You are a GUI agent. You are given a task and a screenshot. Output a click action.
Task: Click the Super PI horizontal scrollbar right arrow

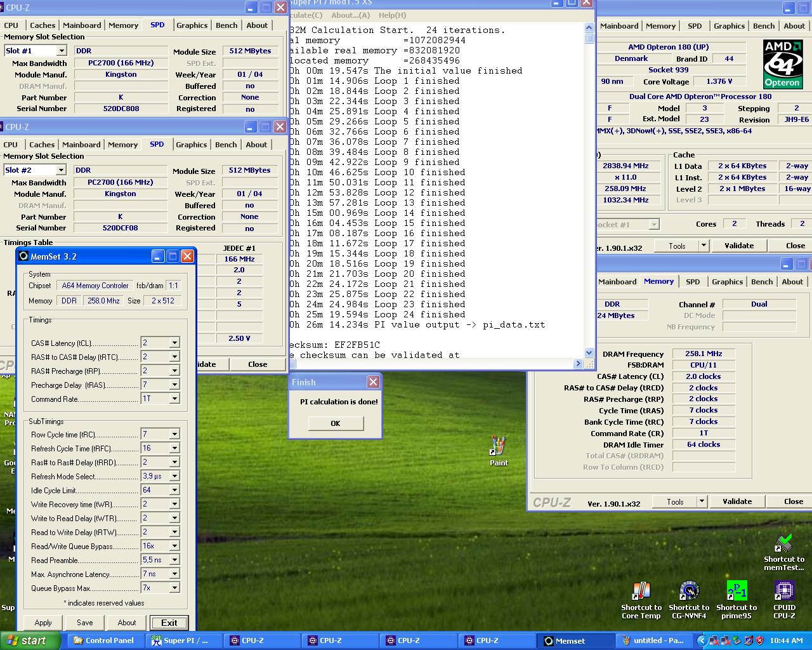click(578, 364)
